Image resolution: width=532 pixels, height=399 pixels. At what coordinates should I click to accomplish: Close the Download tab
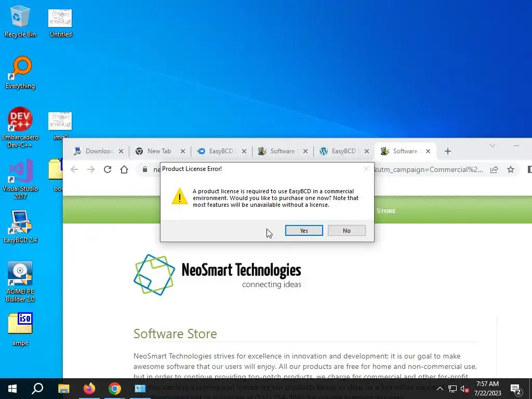tap(121, 151)
